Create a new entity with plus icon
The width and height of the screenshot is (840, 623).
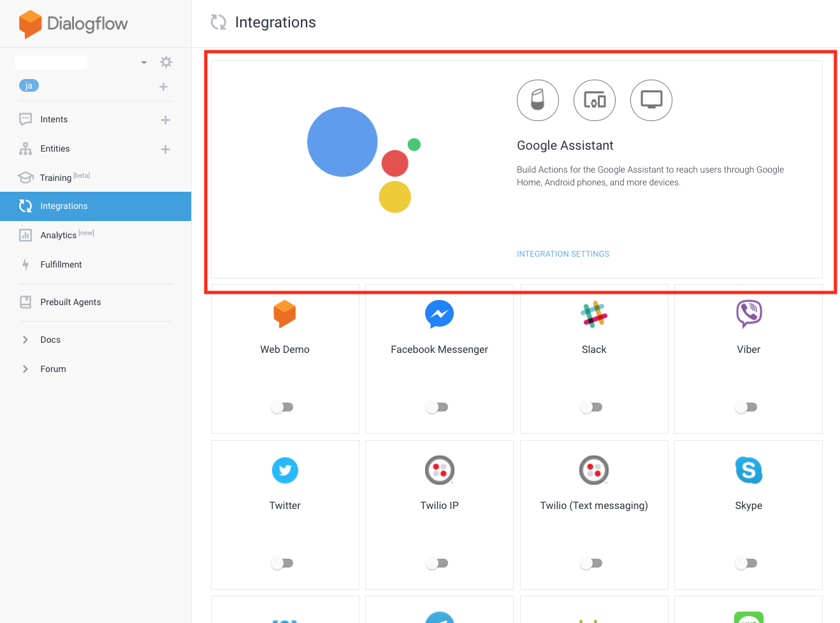pyautogui.click(x=166, y=149)
